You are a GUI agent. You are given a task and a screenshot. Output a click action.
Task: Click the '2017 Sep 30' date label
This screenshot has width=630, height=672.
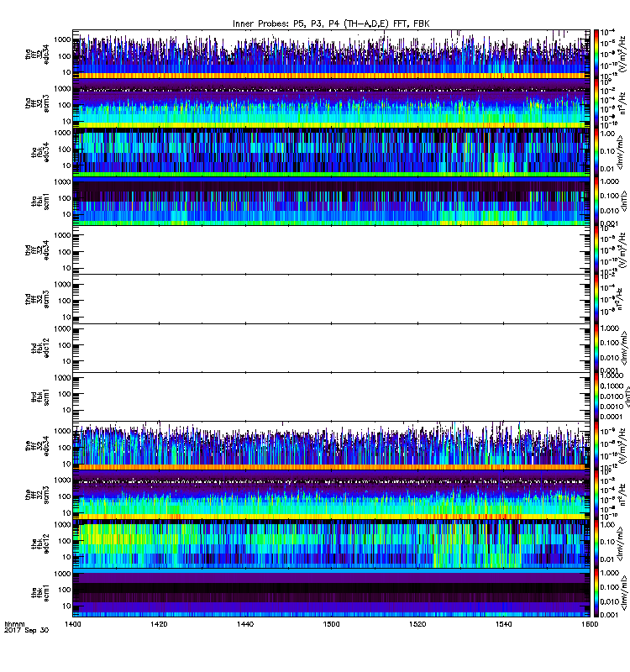tap(26, 631)
